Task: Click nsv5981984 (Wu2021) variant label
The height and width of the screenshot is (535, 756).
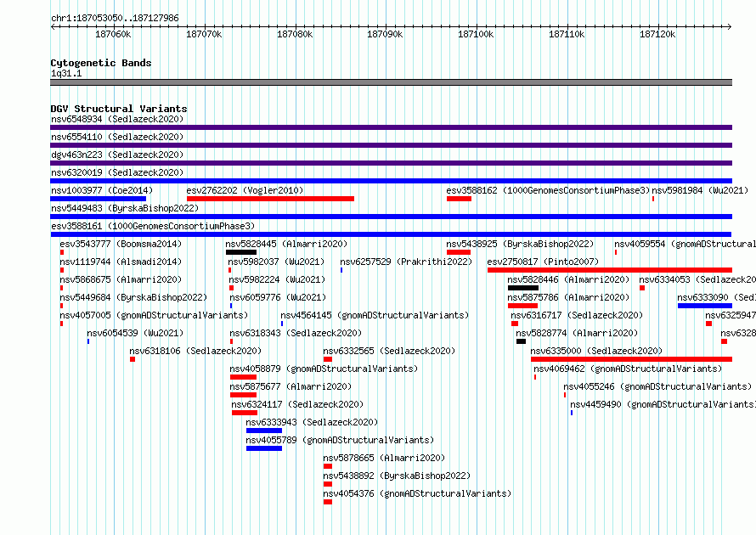Action: pyautogui.click(x=700, y=190)
